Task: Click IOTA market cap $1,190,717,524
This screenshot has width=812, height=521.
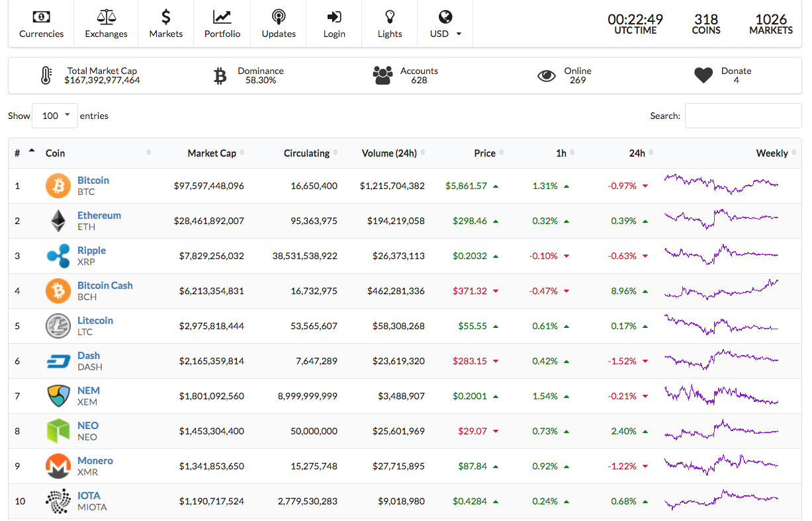Action: (x=211, y=501)
